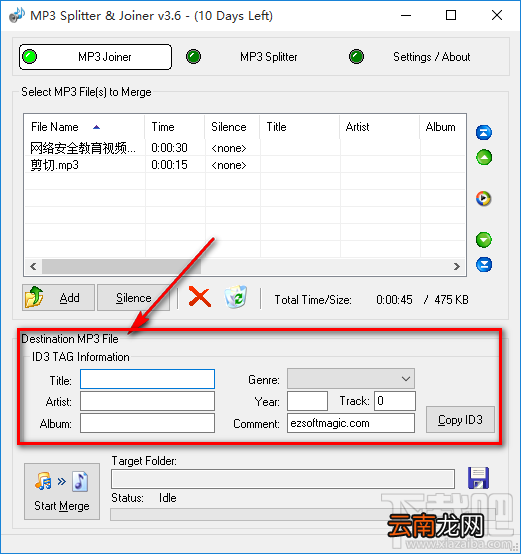
Task: Remove selected file with red X icon
Action: 200,297
